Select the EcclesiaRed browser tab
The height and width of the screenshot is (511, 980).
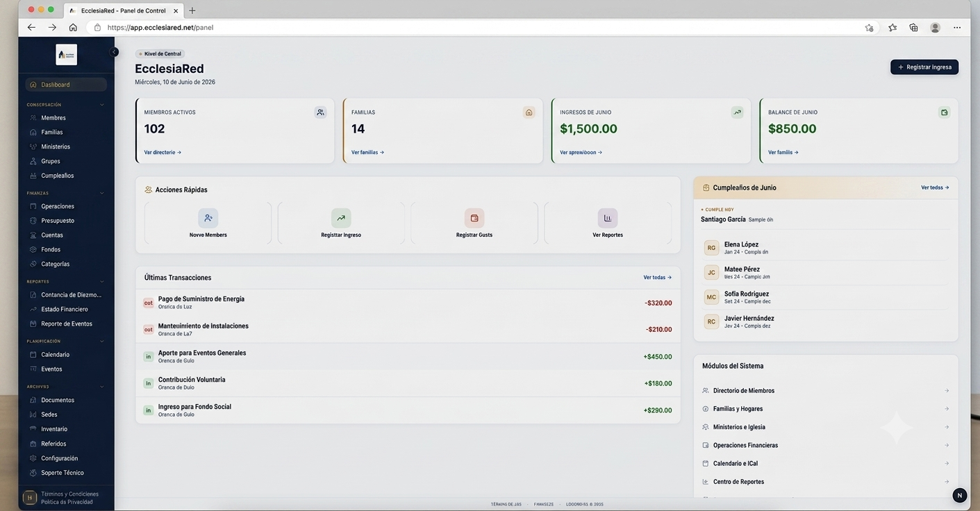[123, 10]
